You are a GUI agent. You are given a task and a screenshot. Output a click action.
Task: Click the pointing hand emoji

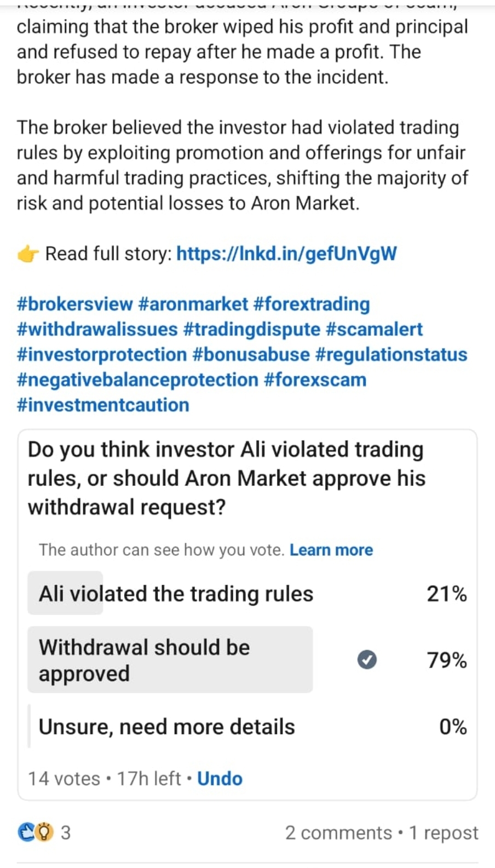pyautogui.click(x=28, y=254)
